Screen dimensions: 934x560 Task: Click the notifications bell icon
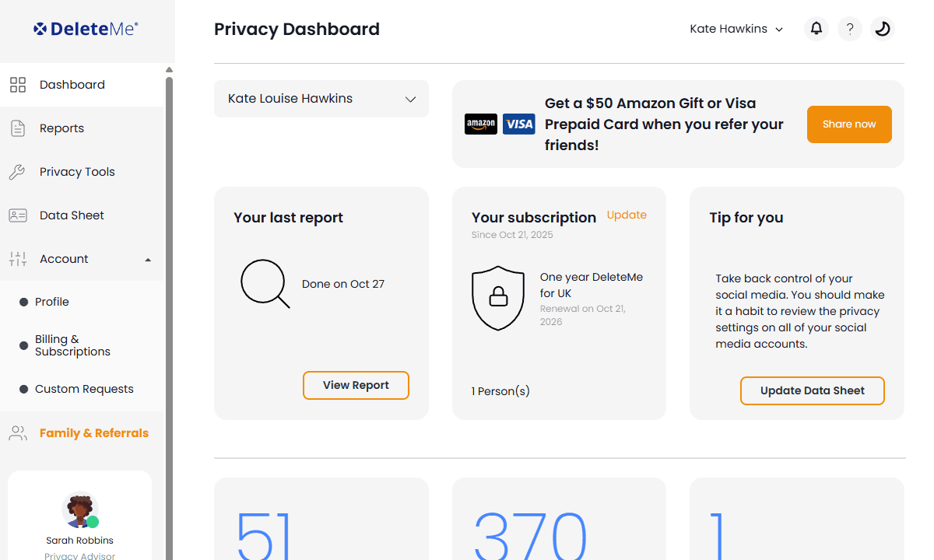tap(816, 29)
